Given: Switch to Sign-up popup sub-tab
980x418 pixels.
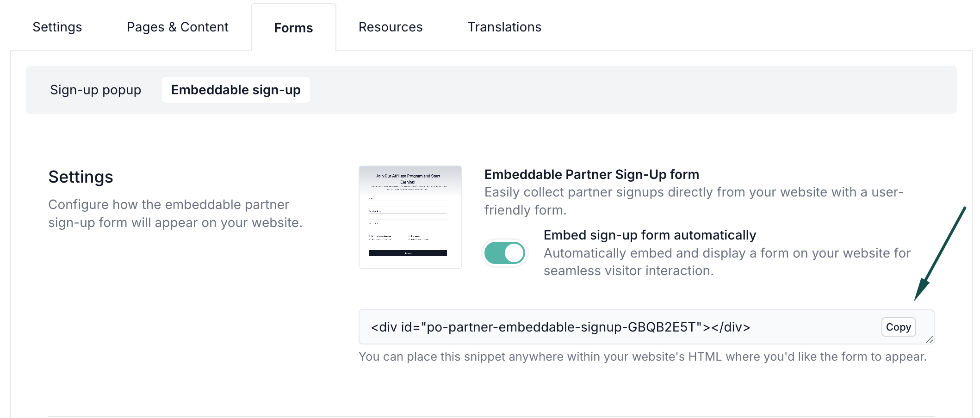Looking at the screenshot, I should point(95,90).
